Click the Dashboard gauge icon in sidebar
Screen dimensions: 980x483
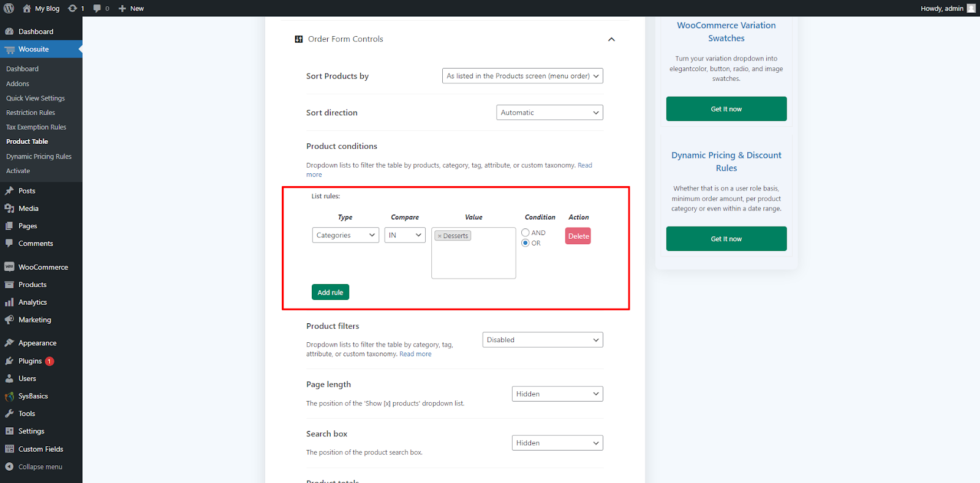pyautogui.click(x=9, y=31)
